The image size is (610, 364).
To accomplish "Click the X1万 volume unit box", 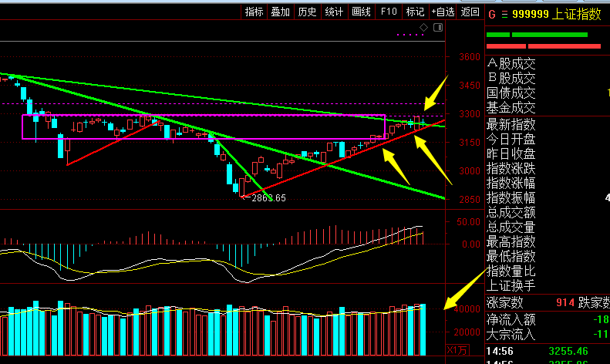I will click(x=457, y=350).
